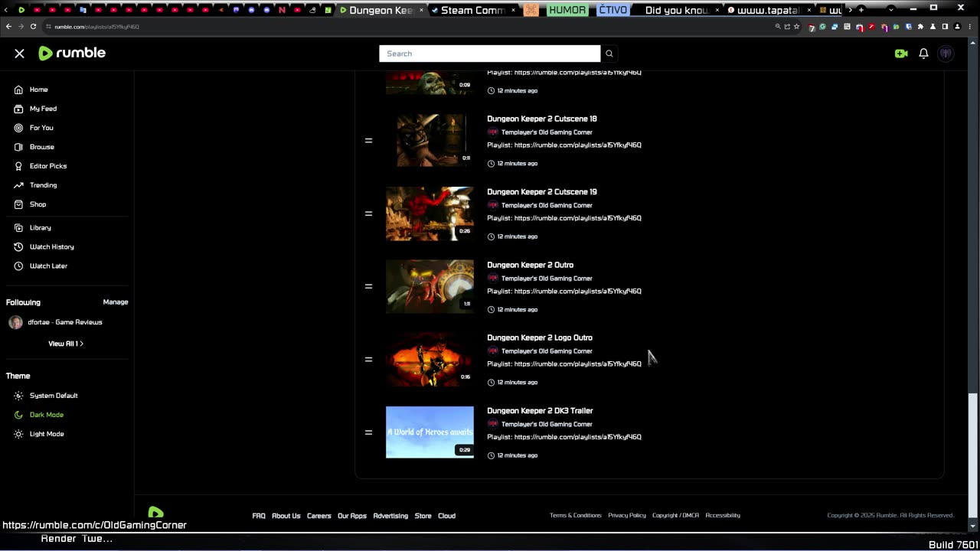
Task: Open Dungeon Keeper 2 Outro title
Action: (x=530, y=265)
